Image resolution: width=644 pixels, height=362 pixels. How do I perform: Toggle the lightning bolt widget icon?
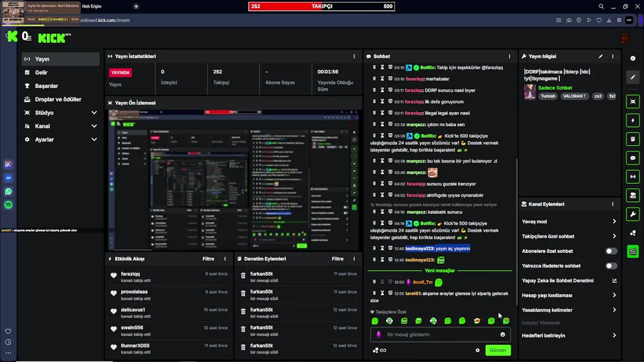[x=633, y=121]
